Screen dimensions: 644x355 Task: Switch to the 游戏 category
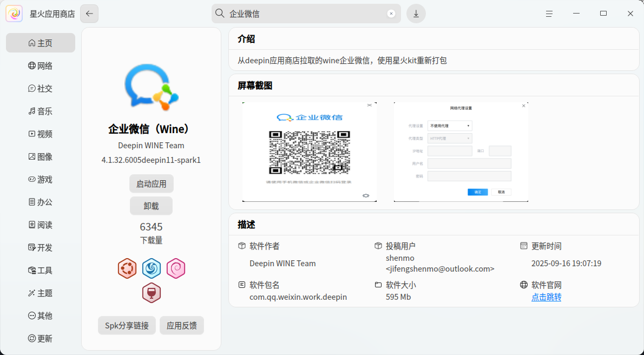pos(40,180)
